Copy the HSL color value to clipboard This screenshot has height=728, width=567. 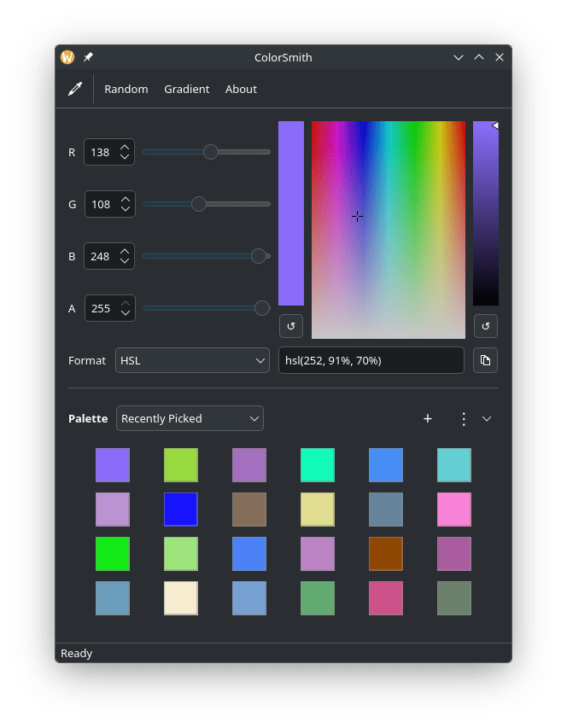pyautogui.click(x=485, y=360)
